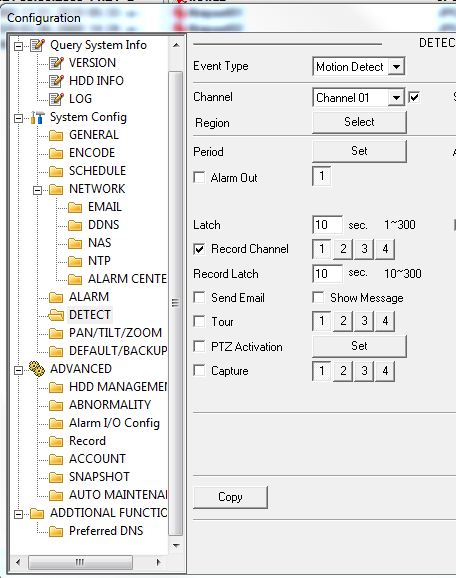
Task: Tick the Send Email checkbox
Action: tap(199, 297)
